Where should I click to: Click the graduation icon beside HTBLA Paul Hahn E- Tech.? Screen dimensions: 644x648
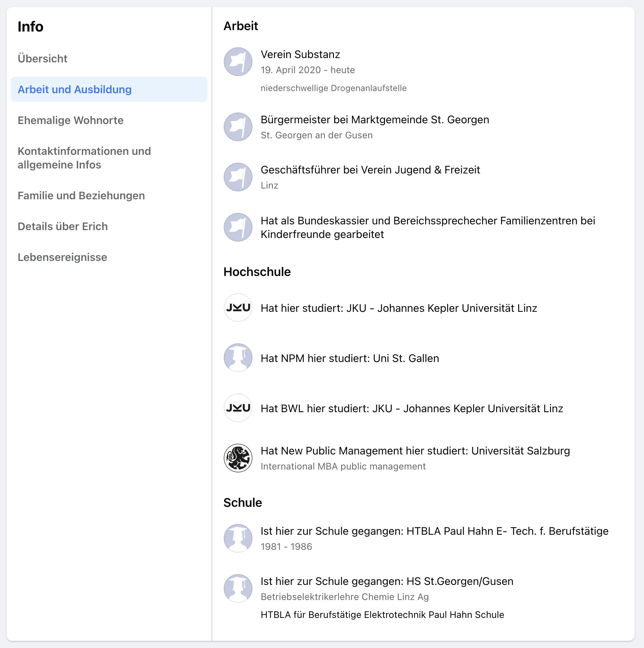point(238,538)
